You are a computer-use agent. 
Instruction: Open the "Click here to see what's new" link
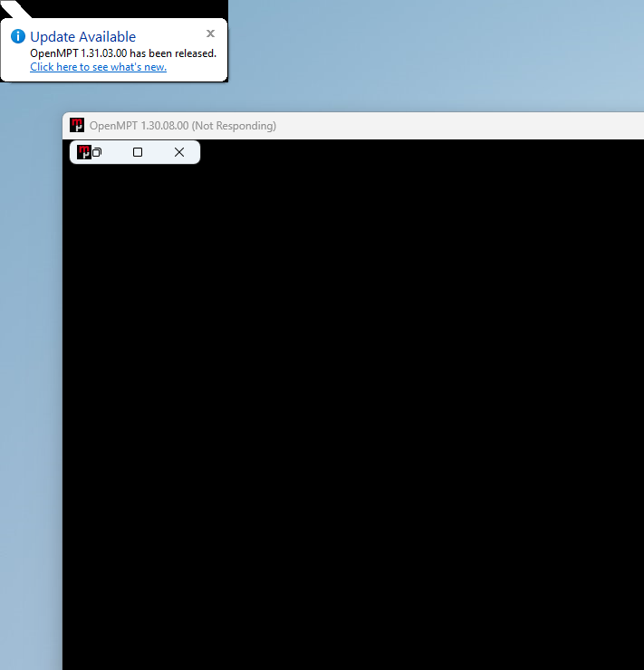coord(98,67)
